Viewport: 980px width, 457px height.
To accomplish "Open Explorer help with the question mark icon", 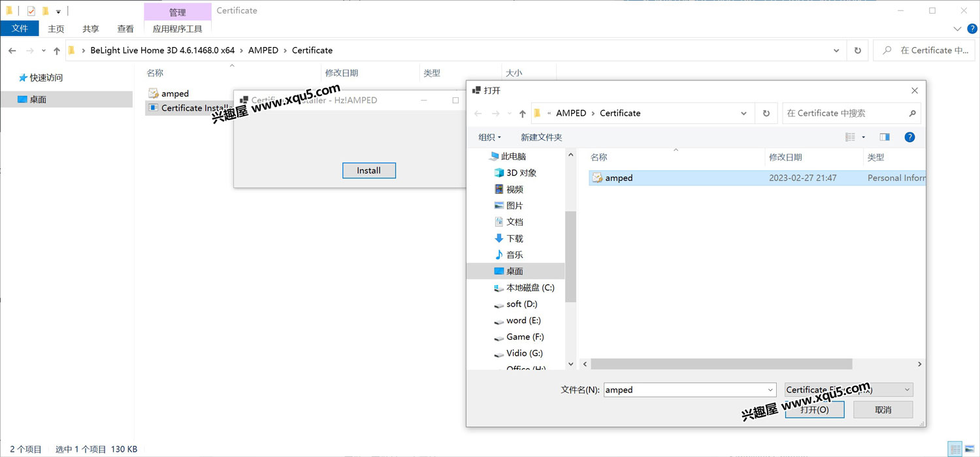I will [972, 29].
